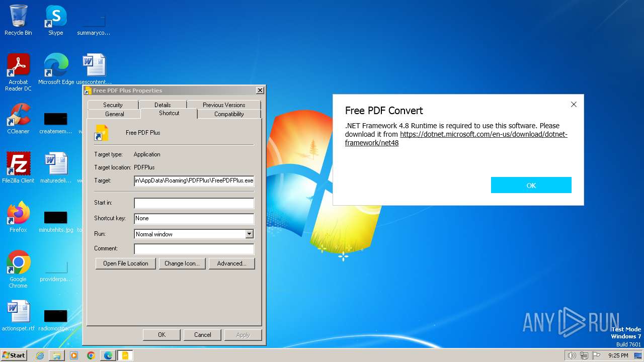This screenshot has width=644, height=362.
Task: Open the Action Center flag icon
Action: click(596, 355)
